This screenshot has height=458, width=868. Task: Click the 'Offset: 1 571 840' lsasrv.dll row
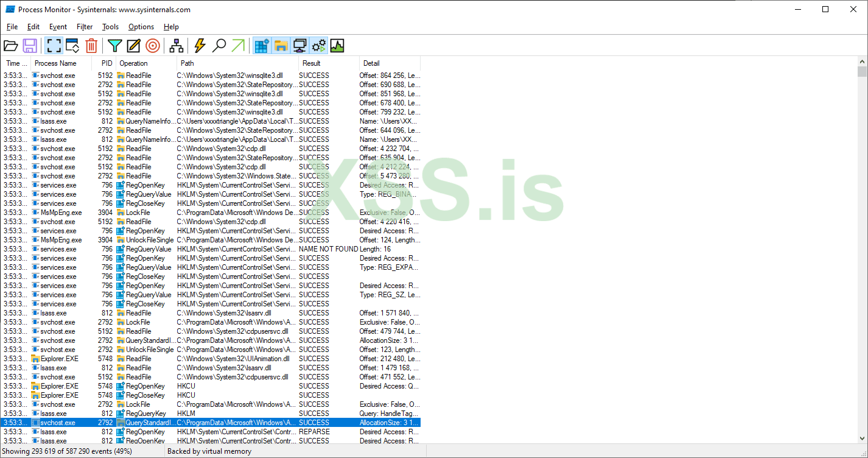point(211,313)
